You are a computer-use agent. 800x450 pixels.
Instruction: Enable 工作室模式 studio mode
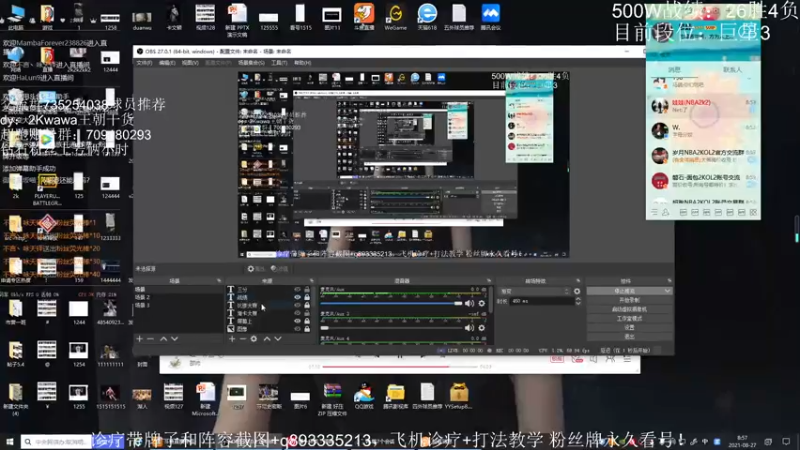pyautogui.click(x=629, y=318)
